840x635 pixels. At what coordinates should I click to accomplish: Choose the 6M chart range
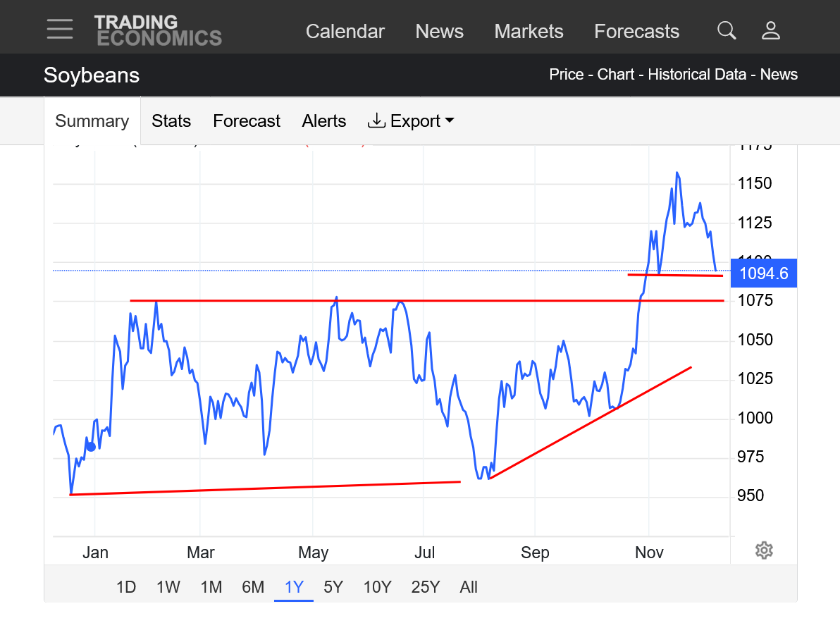coord(253,587)
